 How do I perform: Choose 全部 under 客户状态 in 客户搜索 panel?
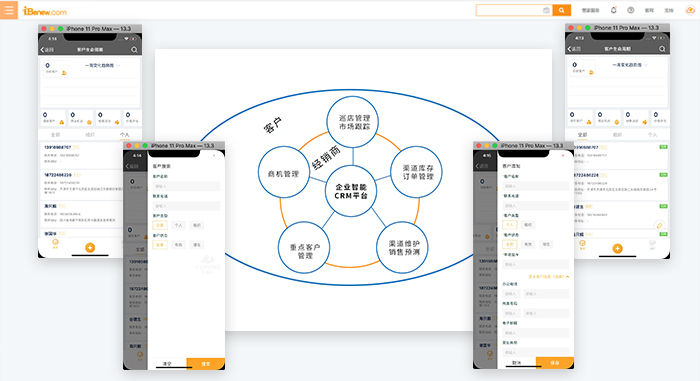pyautogui.click(x=160, y=245)
